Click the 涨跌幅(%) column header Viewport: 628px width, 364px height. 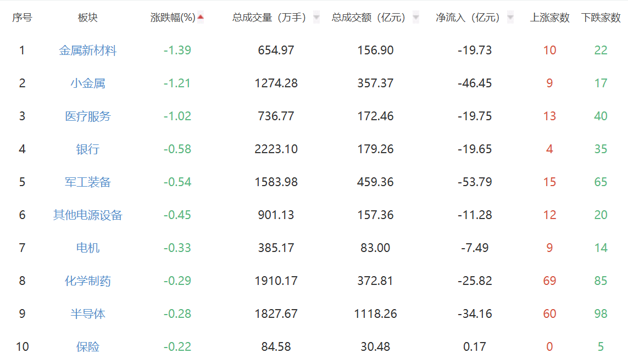pyautogui.click(x=173, y=18)
